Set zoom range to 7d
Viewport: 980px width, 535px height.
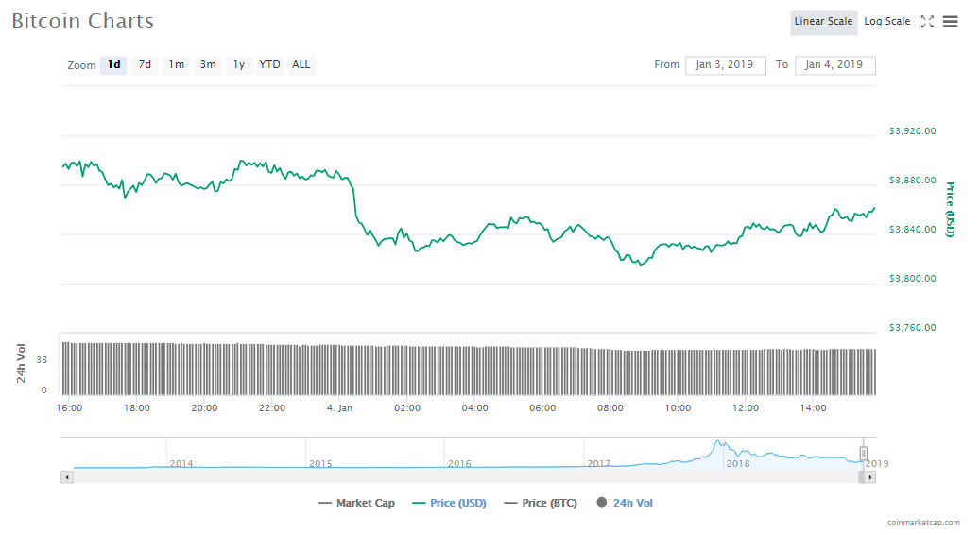[145, 65]
